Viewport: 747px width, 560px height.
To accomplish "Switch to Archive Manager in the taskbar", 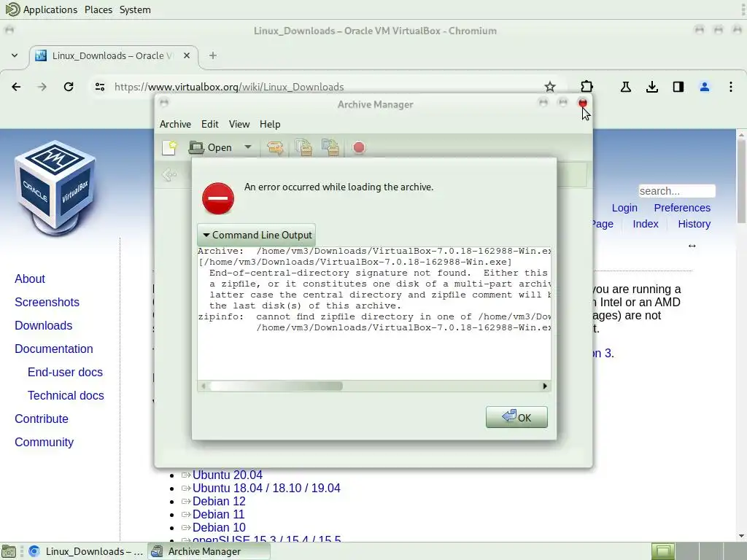I will pyautogui.click(x=209, y=551).
